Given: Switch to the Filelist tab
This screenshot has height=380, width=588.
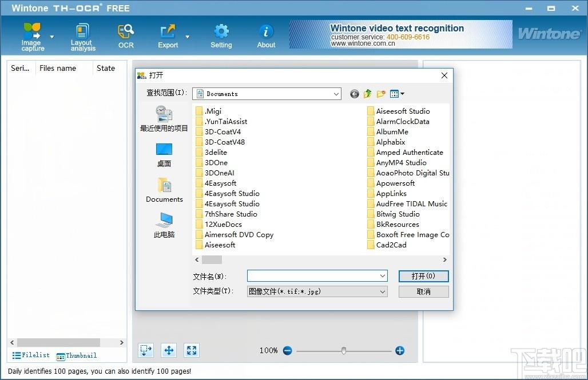Looking at the screenshot, I should click(31, 355).
